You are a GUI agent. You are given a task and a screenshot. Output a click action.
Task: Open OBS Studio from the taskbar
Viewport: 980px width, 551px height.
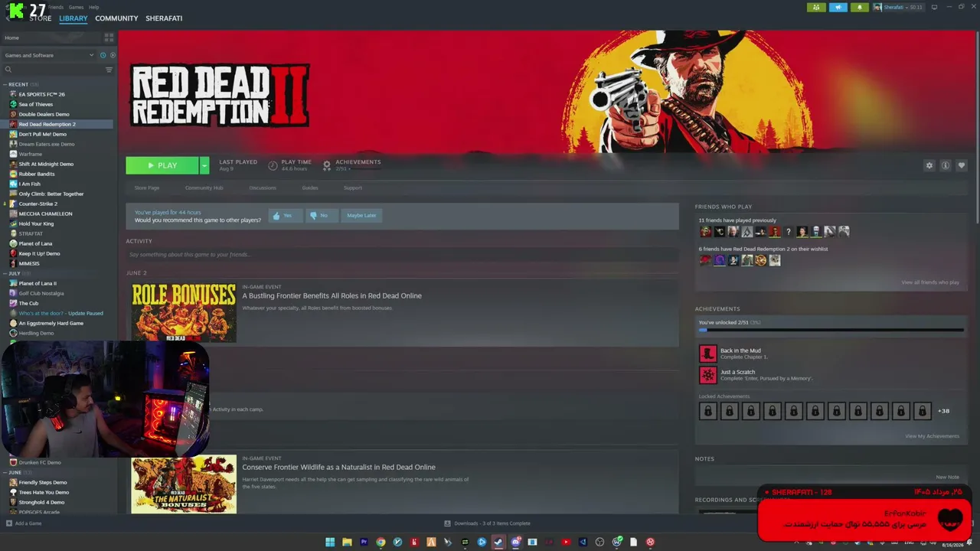tap(599, 543)
